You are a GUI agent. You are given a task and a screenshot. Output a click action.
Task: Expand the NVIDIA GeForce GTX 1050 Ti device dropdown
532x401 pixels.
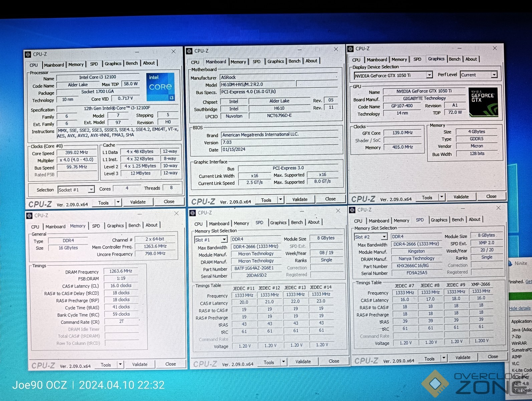[x=430, y=75]
